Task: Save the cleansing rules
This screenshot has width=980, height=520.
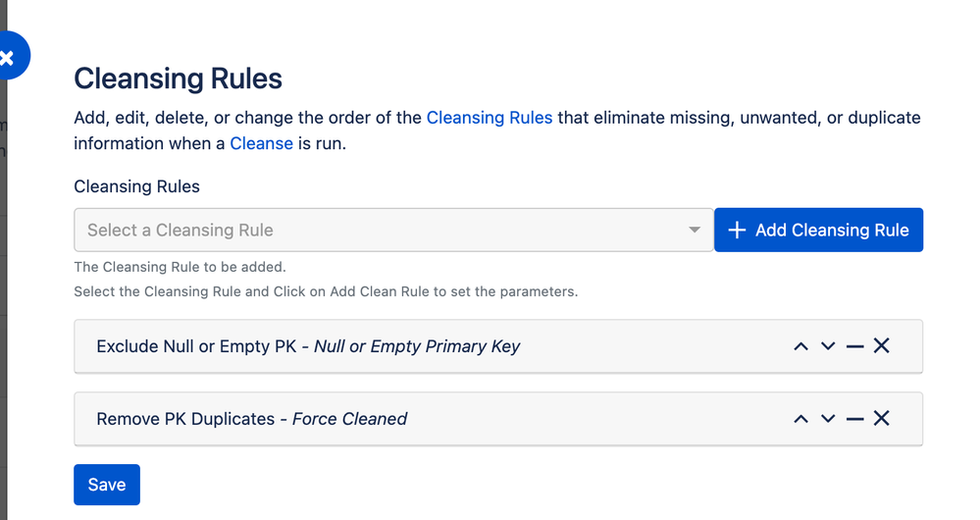Action: tap(107, 485)
